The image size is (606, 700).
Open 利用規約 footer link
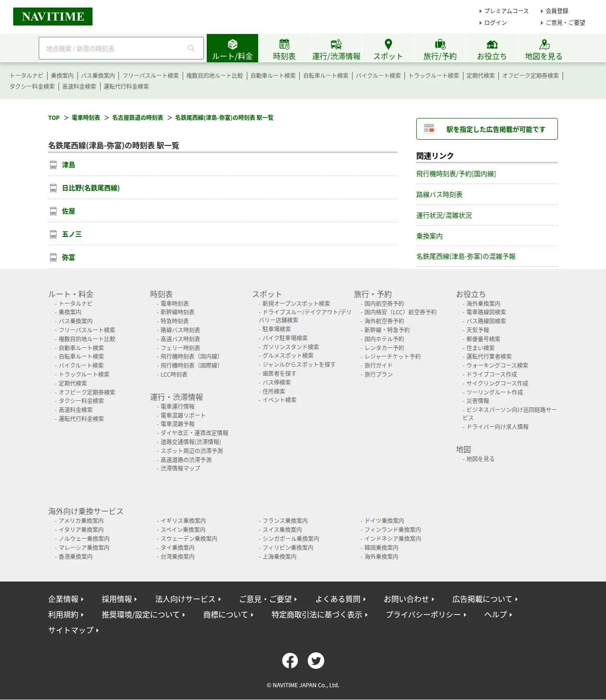click(x=66, y=615)
